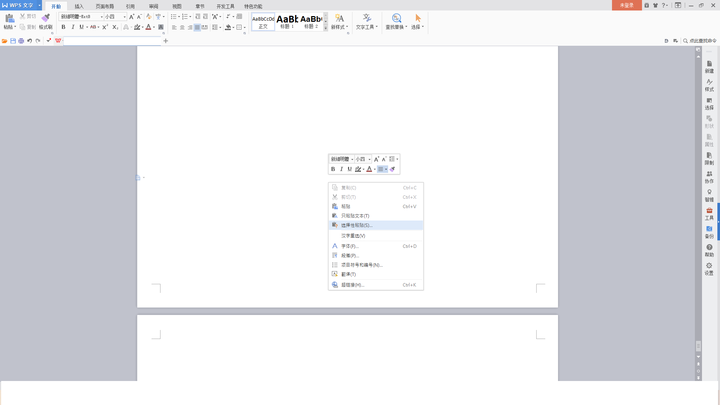Increase font size with ribbon A+ icon
Screen dimensions: 720x405
click(x=131, y=17)
